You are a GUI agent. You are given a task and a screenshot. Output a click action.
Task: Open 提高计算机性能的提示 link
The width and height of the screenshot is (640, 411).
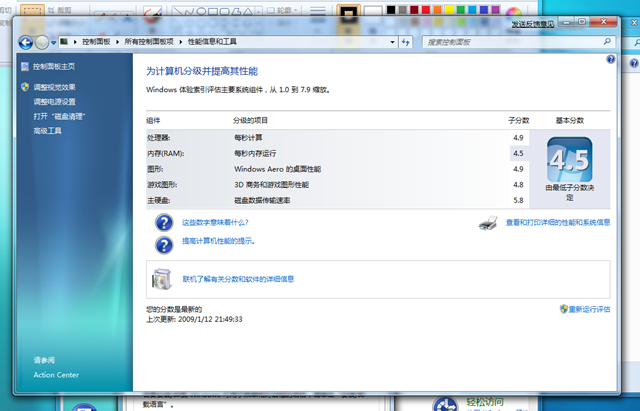click(219, 241)
